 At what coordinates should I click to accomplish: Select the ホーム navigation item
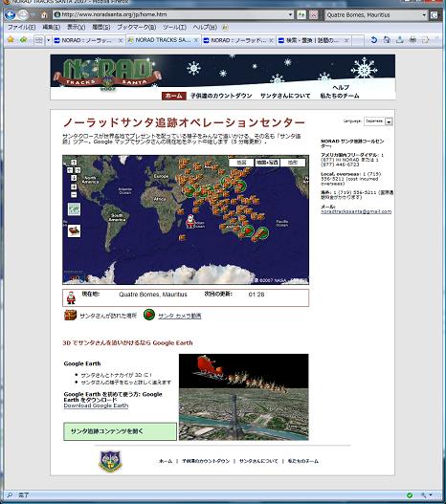tap(174, 96)
